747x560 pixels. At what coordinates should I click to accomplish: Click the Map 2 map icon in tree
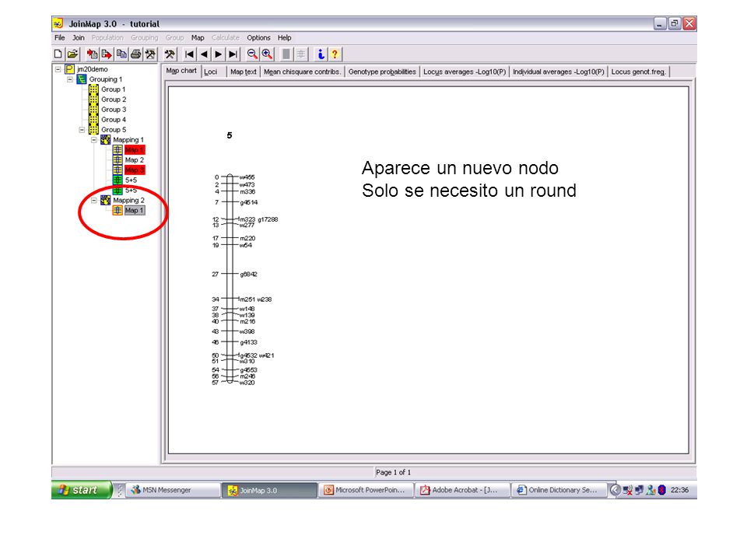click(117, 160)
